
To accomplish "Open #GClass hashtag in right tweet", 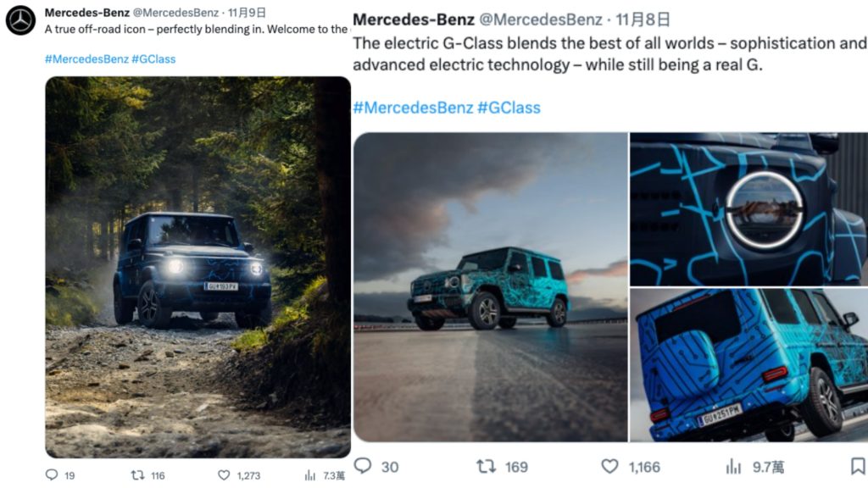I will point(509,108).
